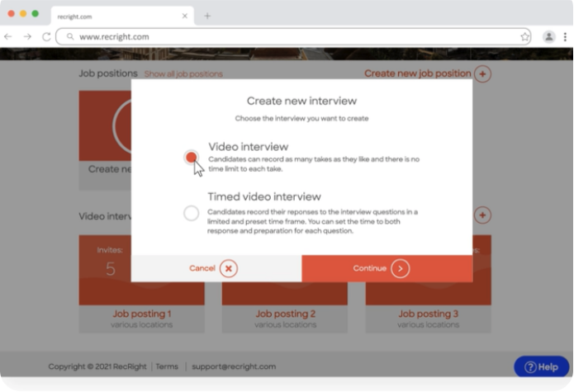Open the Help chat button

541,366
